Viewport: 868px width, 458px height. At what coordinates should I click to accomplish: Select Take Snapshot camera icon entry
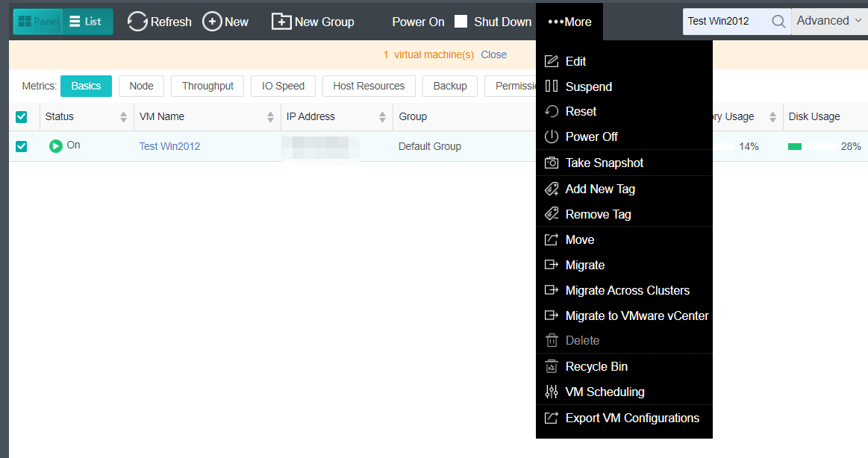click(x=552, y=163)
